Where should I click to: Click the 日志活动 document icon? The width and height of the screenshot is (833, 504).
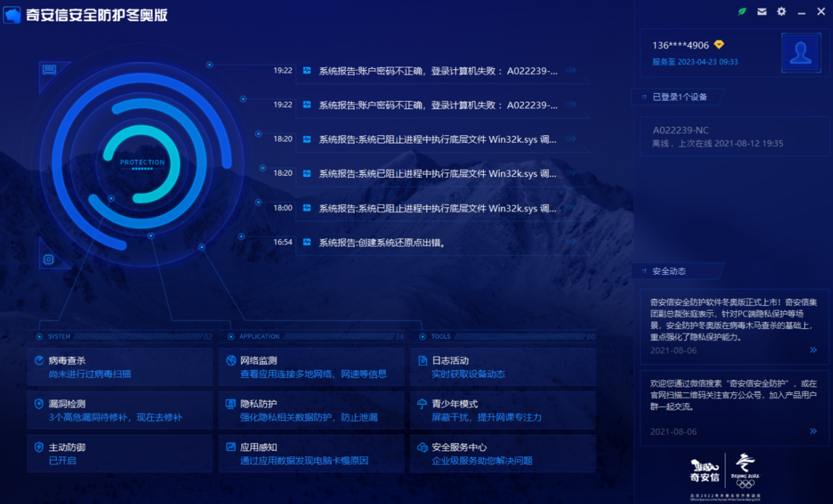(x=422, y=361)
